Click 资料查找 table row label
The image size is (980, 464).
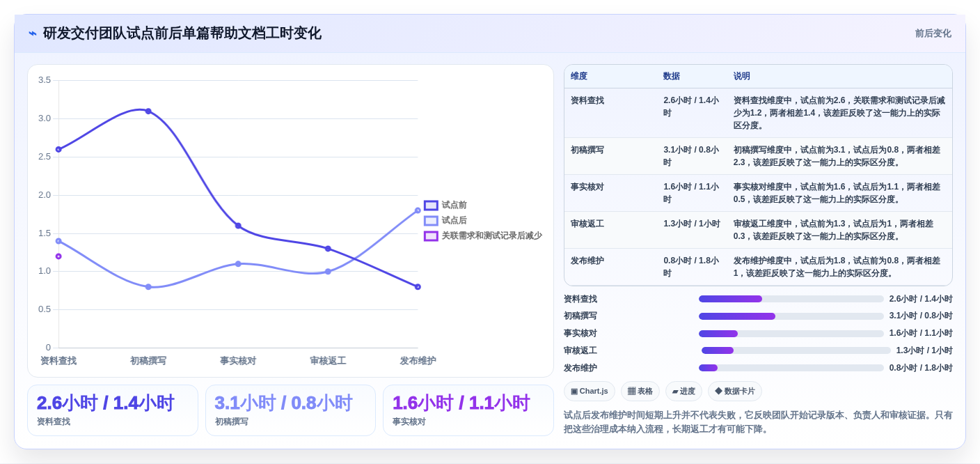pos(587,101)
